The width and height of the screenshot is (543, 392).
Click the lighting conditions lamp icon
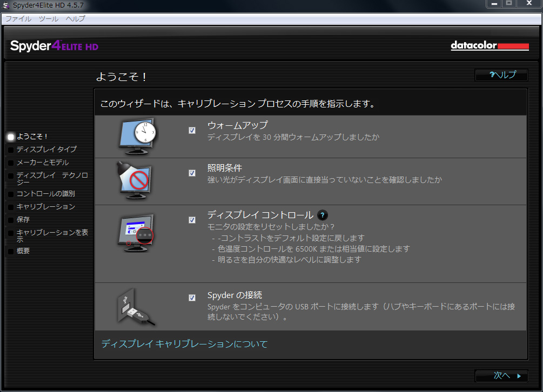click(x=135, y=180)
